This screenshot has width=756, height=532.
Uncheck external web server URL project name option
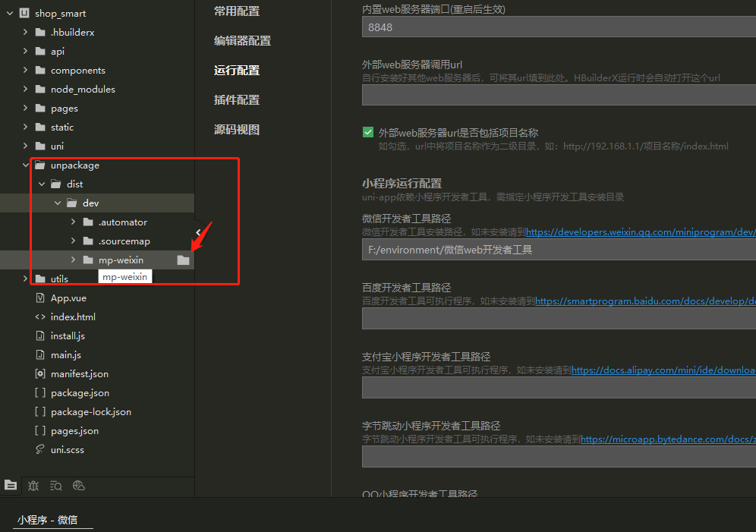(368, 133)
